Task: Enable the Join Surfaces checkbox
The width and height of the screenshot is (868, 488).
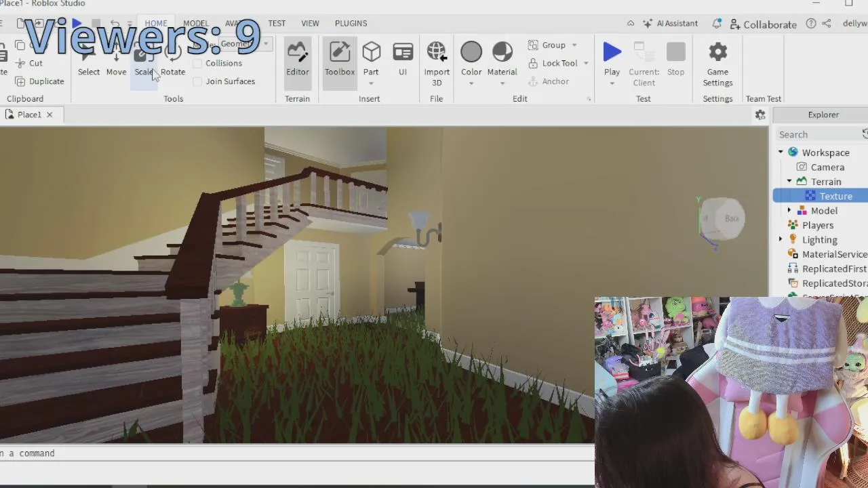Action: 197,81
